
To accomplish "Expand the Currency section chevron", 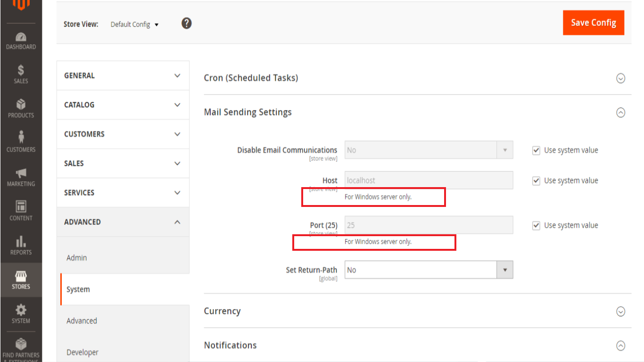I will coord(621,312).
